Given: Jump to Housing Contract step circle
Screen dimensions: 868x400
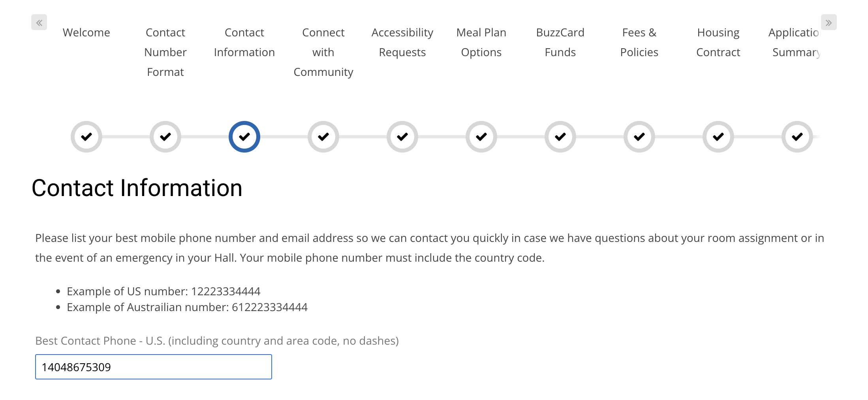Looking at the screenshot, I should click(718, 137).
